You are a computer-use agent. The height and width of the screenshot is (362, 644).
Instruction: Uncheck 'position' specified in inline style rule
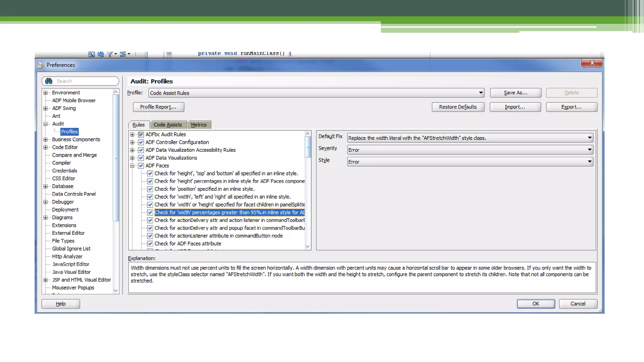[x=150, y=189]
